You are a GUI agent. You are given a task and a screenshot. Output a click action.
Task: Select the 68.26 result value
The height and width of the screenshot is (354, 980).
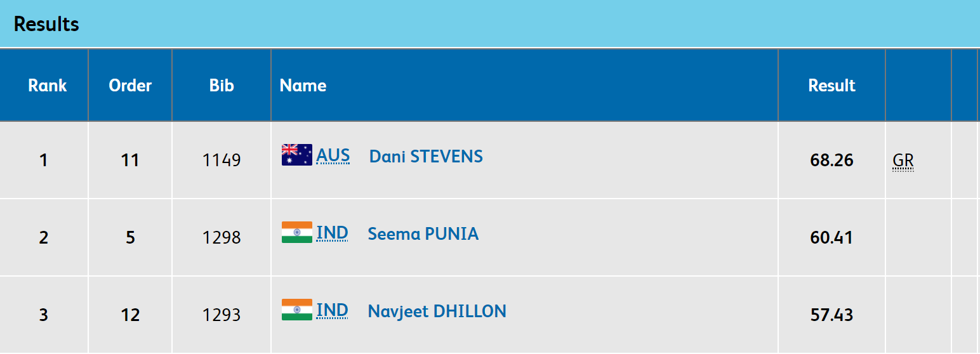click(x=831, y=160)
